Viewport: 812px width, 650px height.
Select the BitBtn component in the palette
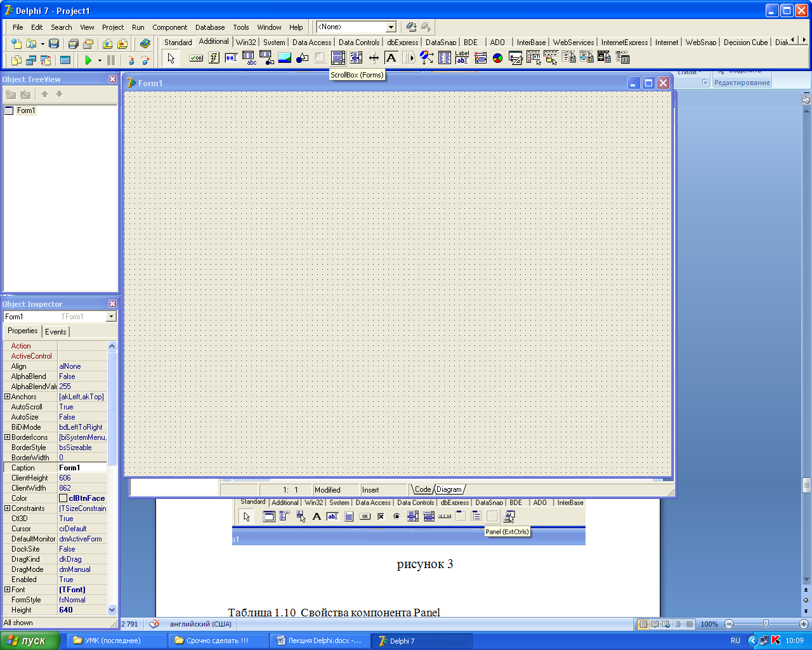click(x=196, y=58)
